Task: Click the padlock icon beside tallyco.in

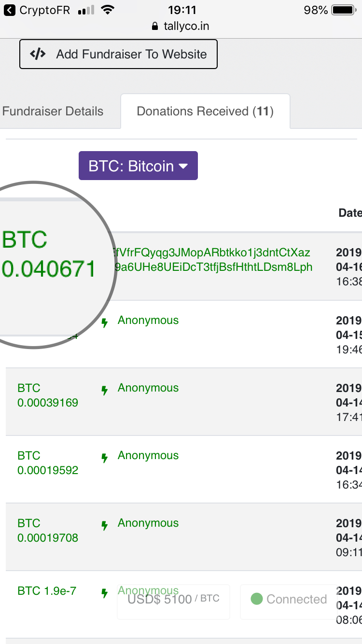Action: [154, 26]
